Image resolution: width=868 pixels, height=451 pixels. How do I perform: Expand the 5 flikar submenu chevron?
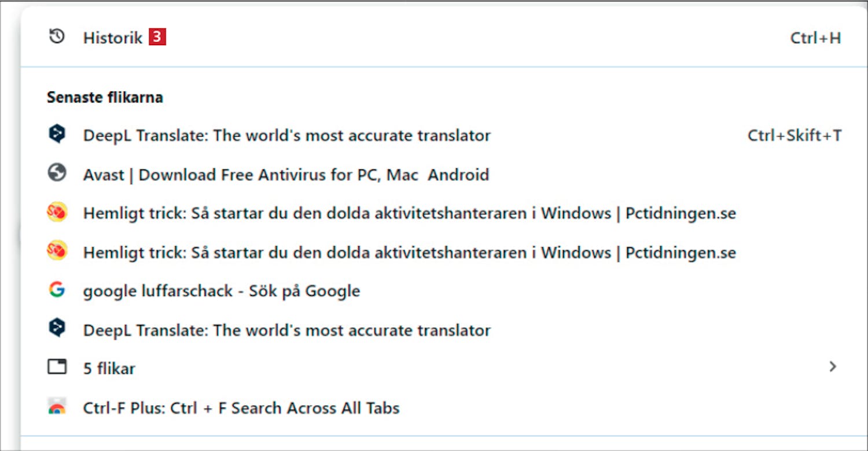pyautogui.click(x=833, y=366)
